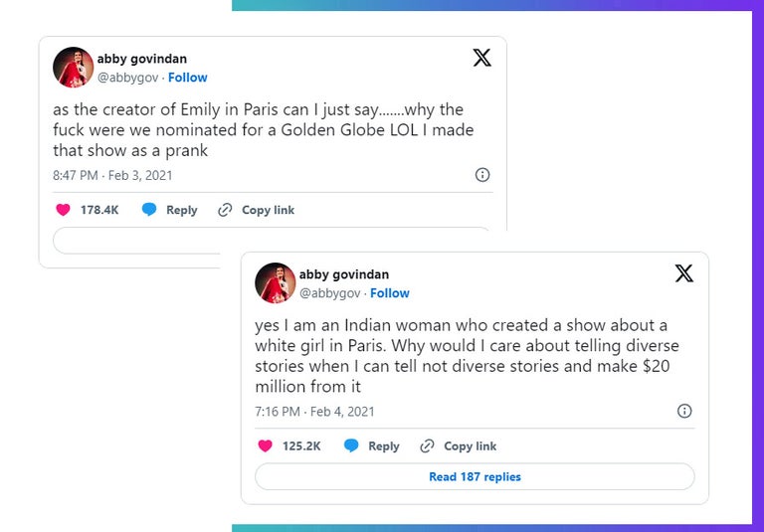Click reply bubble icon on the second tweet
764x532 pixels.
(x=351, y=446)
